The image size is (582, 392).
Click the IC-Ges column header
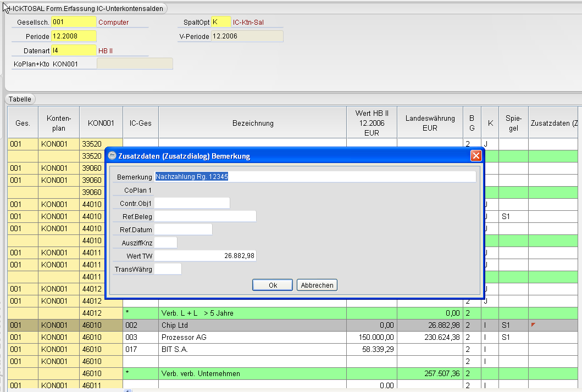pyautogui.click(x=141, y=123)
